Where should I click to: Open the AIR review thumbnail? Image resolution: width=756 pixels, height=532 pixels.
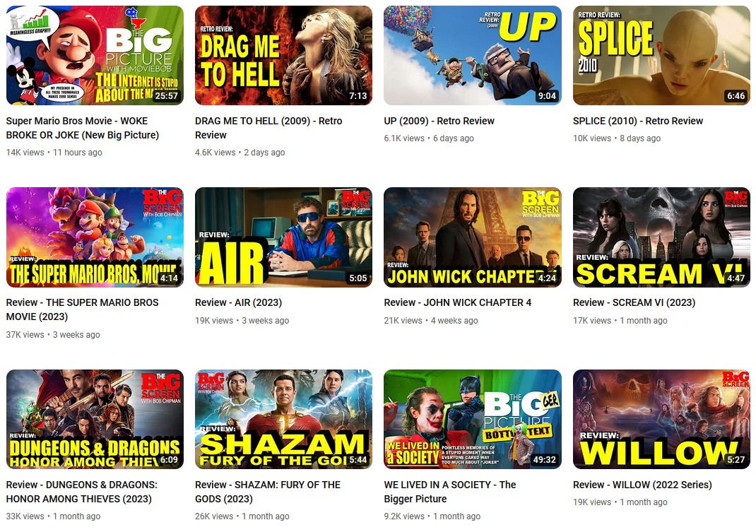coord(283,237)
